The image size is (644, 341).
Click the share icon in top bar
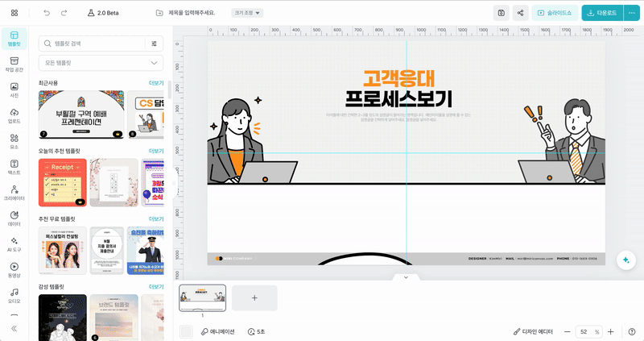pos(520,13)
